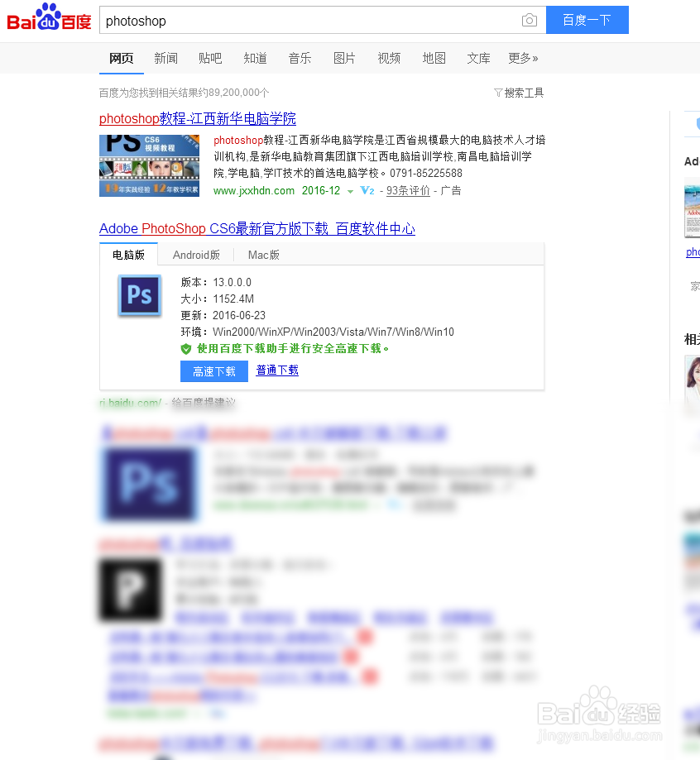700x760 pixels.
Task: Click the result count text 89,200,000个
Action: [x=239, y=93]
